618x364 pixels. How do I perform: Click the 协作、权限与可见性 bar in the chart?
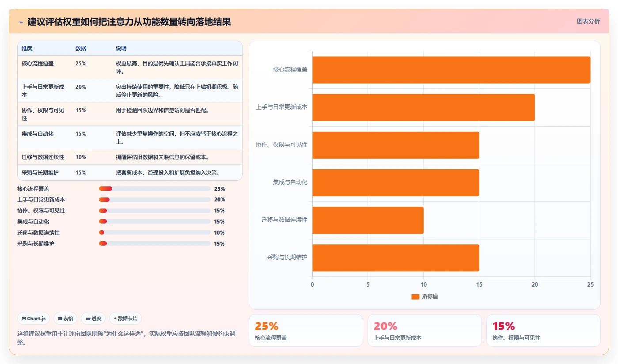(x=395, y=145)
